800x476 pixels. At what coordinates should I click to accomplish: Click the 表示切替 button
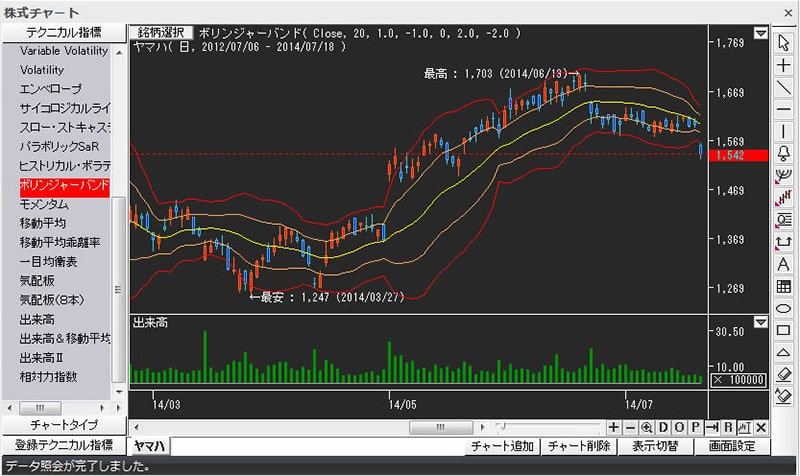pos(655,446)
